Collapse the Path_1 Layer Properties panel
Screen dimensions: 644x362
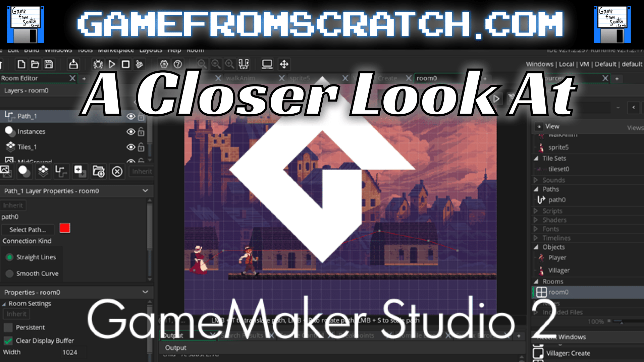click(x=145, y=191)
